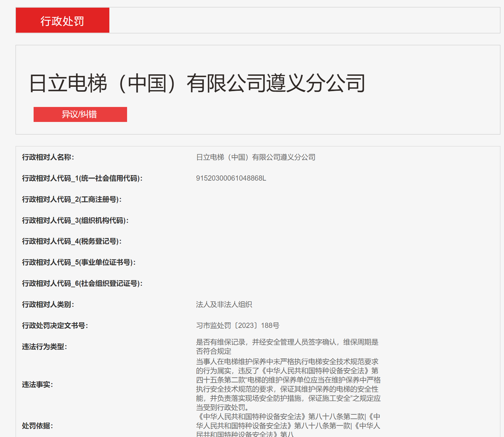Click the 工商注册号 label
Viewport: 504px width, 437px height.
pyautogui.click(x=72, y=199)
